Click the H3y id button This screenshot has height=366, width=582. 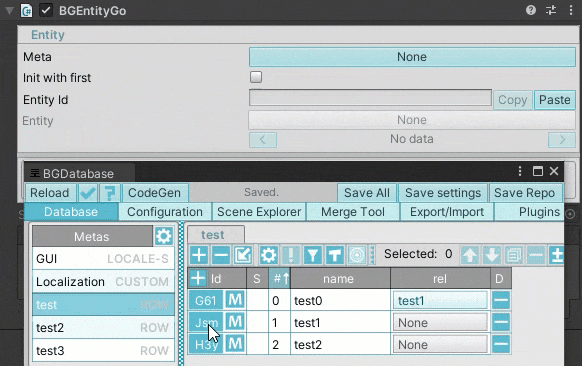[206, 344]
